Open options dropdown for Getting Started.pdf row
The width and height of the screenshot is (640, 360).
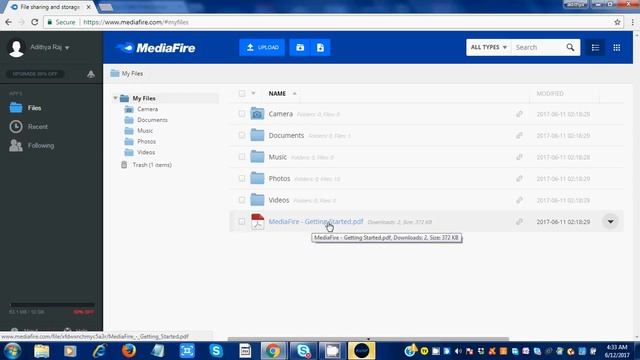click(610, 222)
